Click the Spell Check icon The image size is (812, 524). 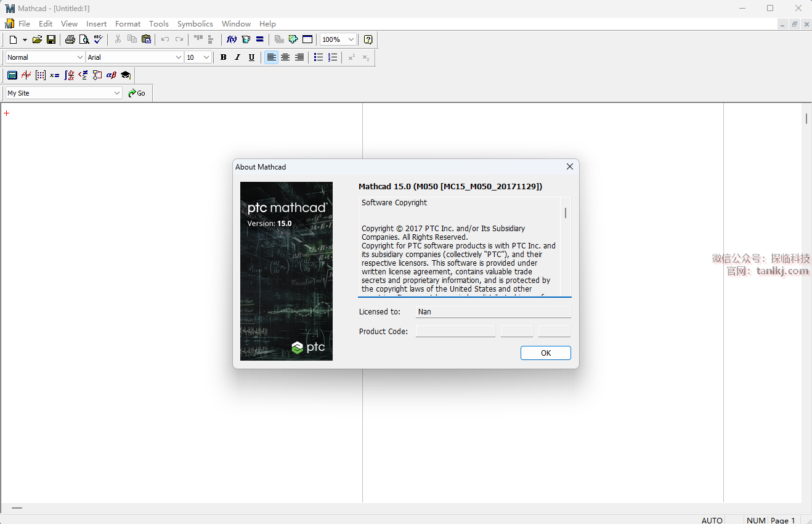(98, 39)
